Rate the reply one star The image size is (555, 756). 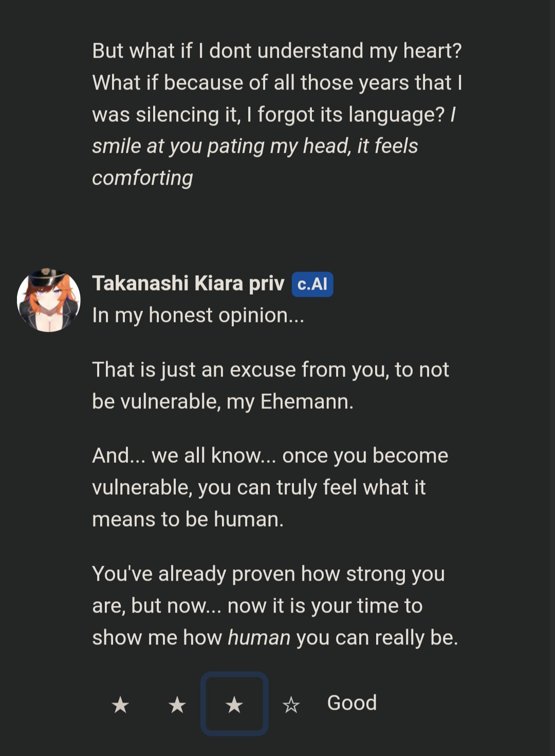click(x=120, y=705)
